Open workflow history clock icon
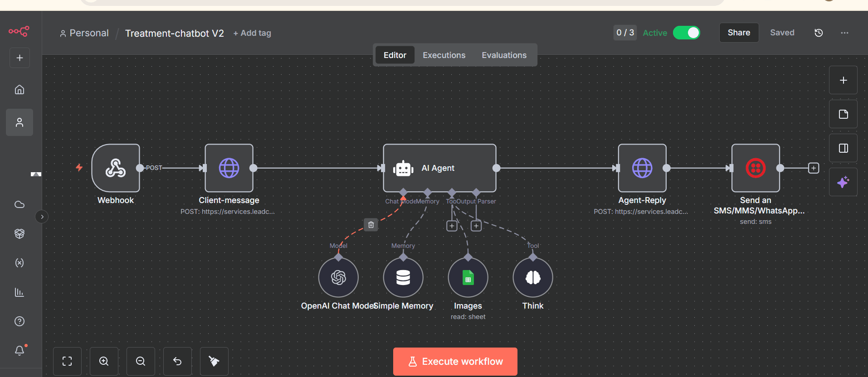 [819, 33]
